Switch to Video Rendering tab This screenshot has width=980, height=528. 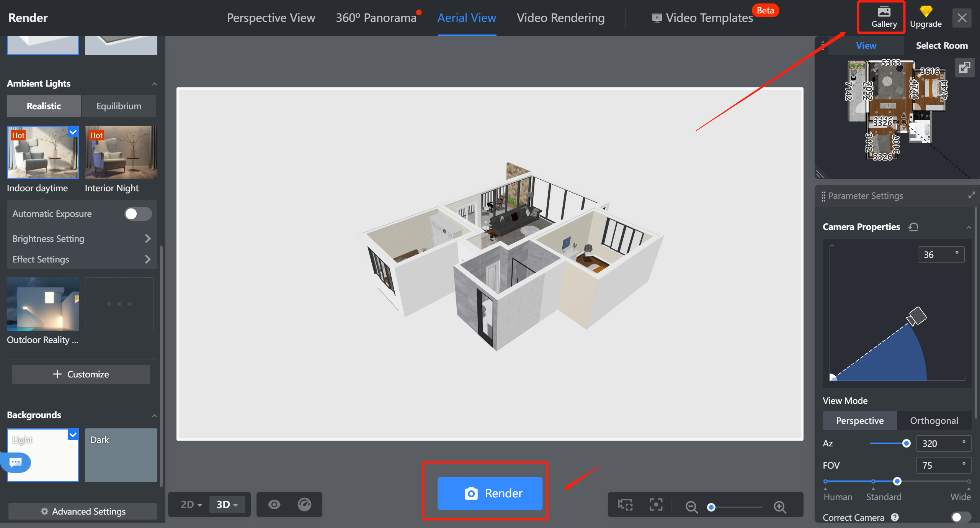point(560,18)
